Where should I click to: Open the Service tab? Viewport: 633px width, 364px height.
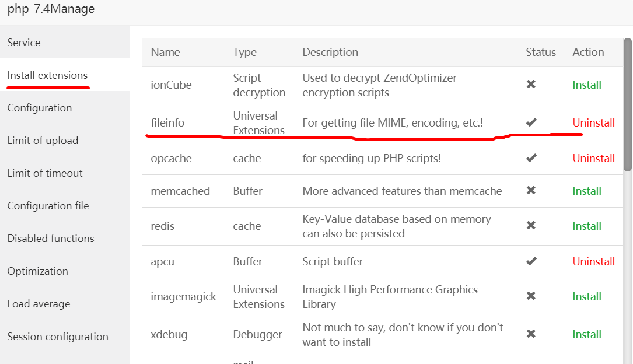(24, 43)
